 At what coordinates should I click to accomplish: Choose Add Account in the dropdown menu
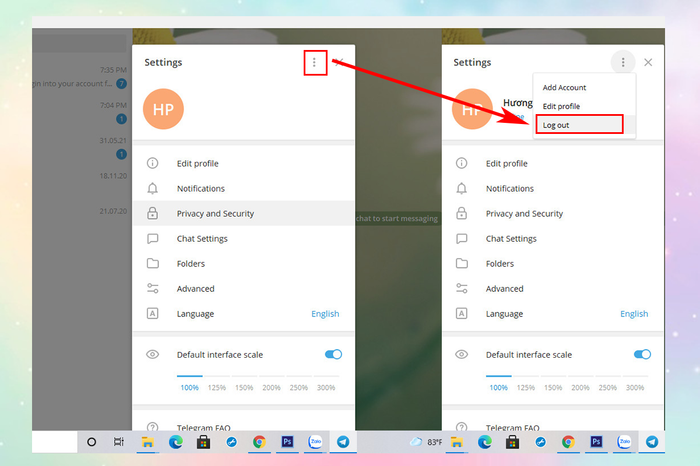(x=564, y=88)
